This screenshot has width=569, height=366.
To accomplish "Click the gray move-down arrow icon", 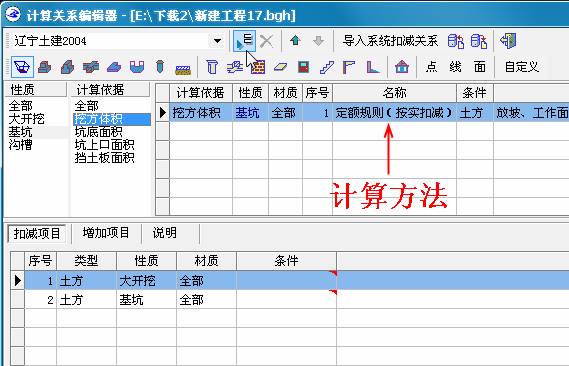I will 318,41.
